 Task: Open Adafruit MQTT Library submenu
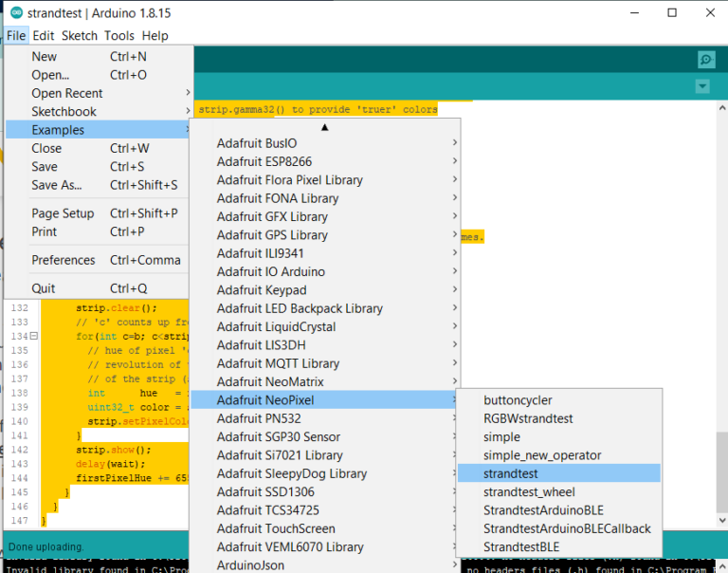pos(325,363)
